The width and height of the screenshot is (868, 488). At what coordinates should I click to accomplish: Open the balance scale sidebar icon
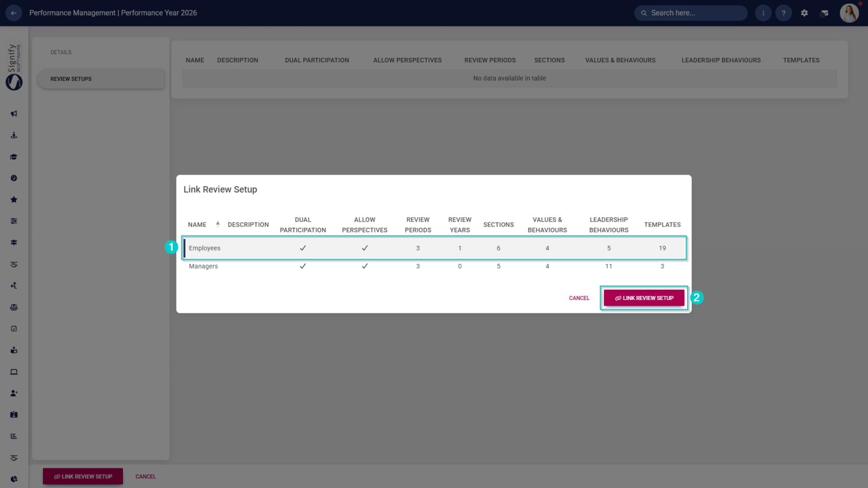click(x=14, y=307)
